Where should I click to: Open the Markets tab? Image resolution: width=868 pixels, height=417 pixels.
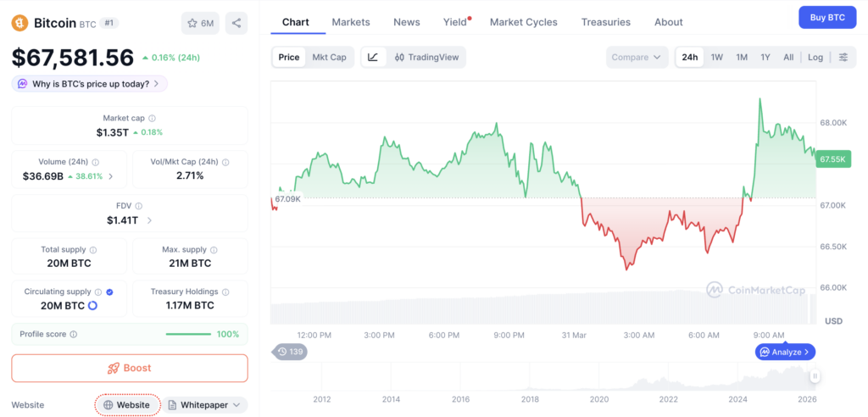(351, 22)
